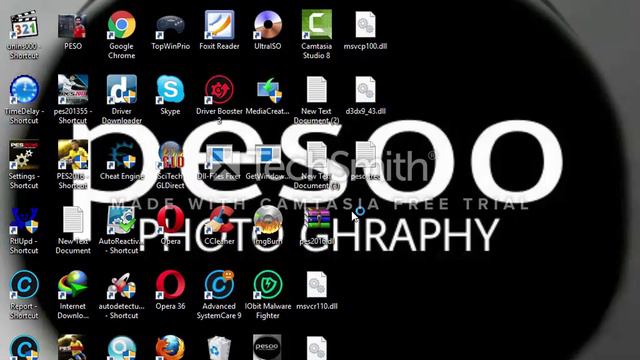Open the ImgBurn disc icon

click(x=268, y=220)
